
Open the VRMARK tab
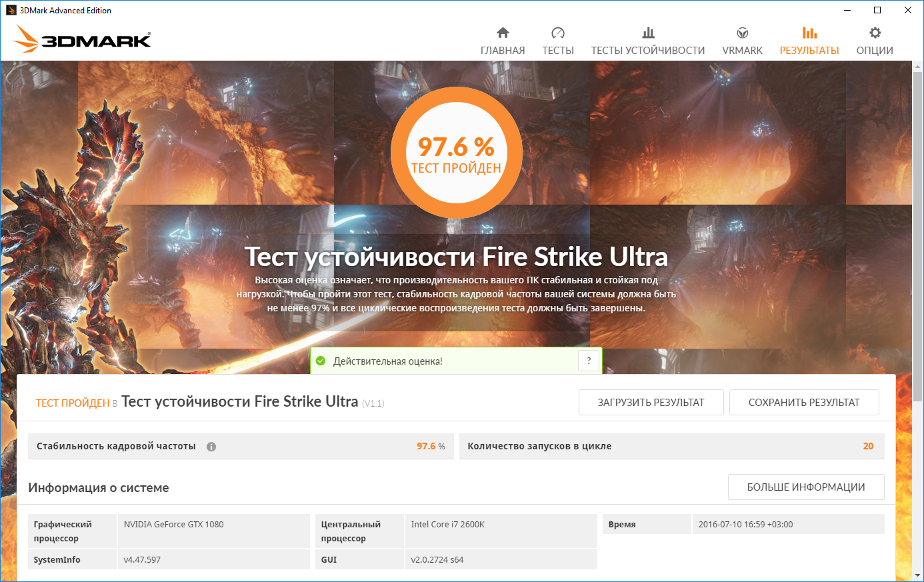(742, 51)
